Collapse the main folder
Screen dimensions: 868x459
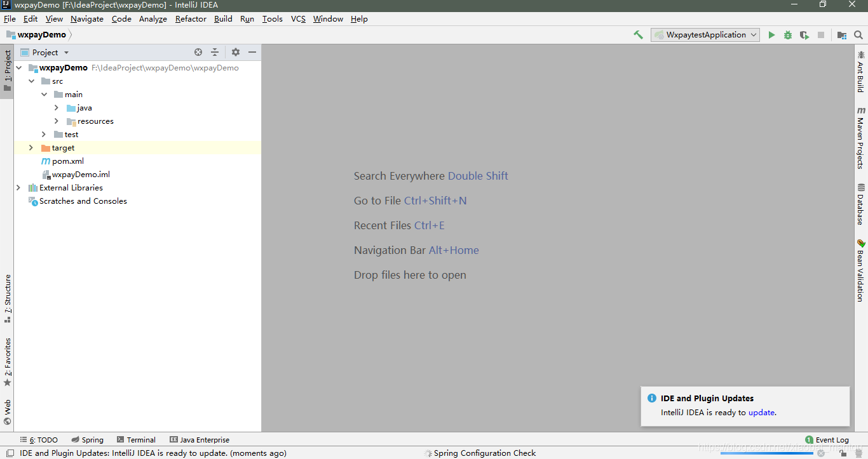pyautogui.click(x=44, y=95)
